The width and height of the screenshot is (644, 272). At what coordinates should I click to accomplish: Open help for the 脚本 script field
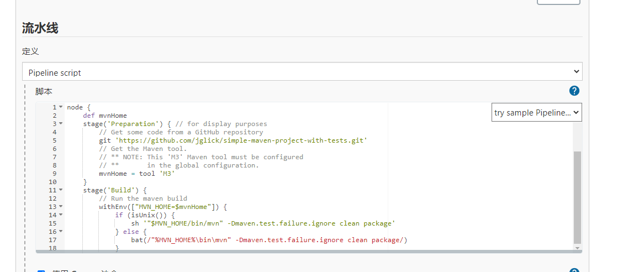574,91
